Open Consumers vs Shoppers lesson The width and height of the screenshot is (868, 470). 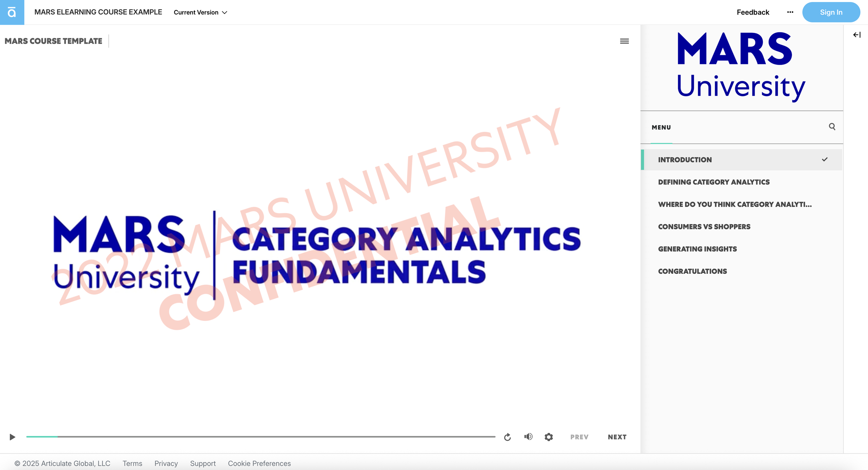742,226
